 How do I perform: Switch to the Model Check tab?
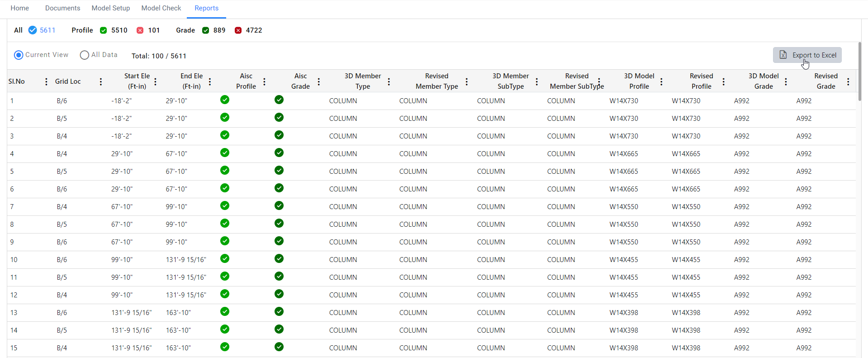coord(161,8)
